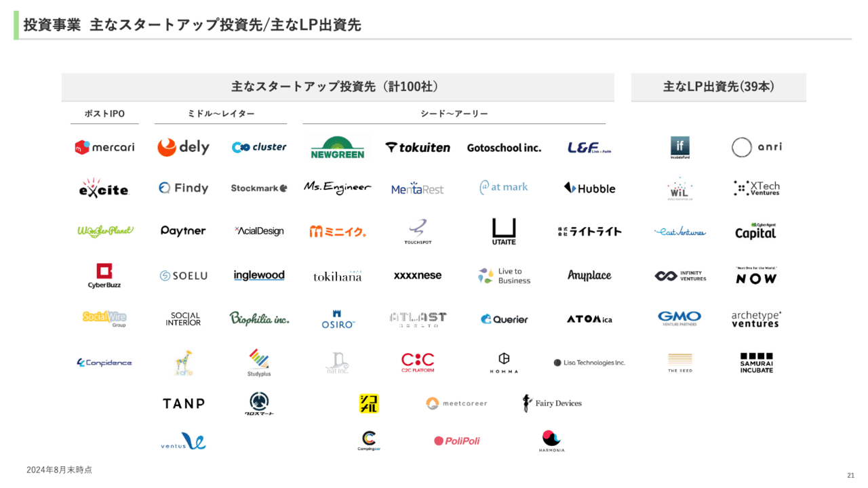868x488 pixels.
Task: Click the Querier logo
Action: pyautogui.click(x=504, y=319)
